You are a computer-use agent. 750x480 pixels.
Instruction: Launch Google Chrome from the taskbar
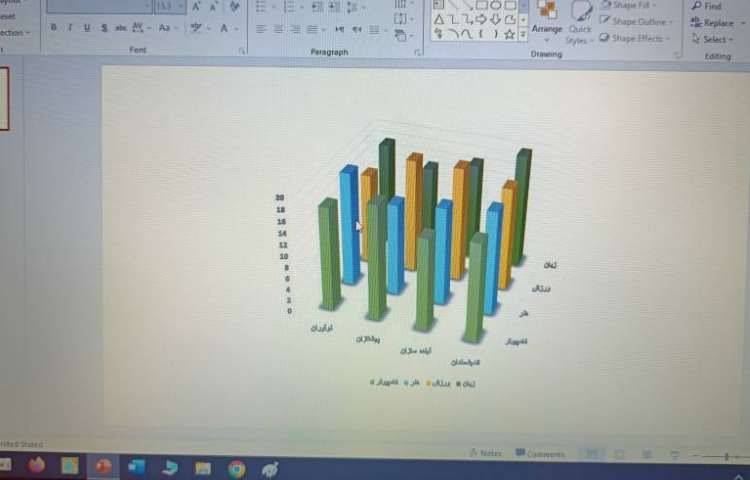click(236, 468)
